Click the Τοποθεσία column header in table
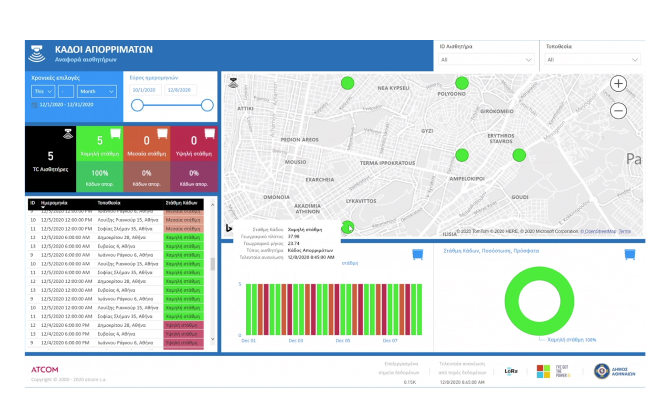This screenshot has width=671, height=420. (x=109, y=203)
